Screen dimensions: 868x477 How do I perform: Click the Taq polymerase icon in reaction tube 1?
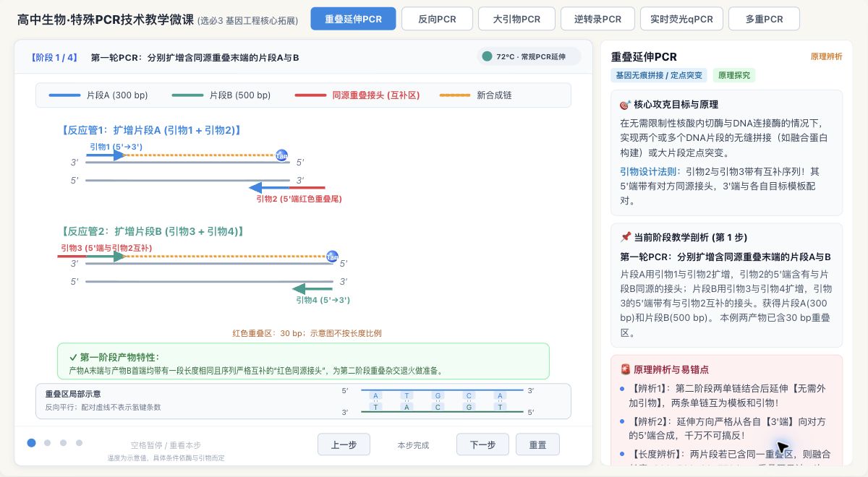[x=281, y=155]
